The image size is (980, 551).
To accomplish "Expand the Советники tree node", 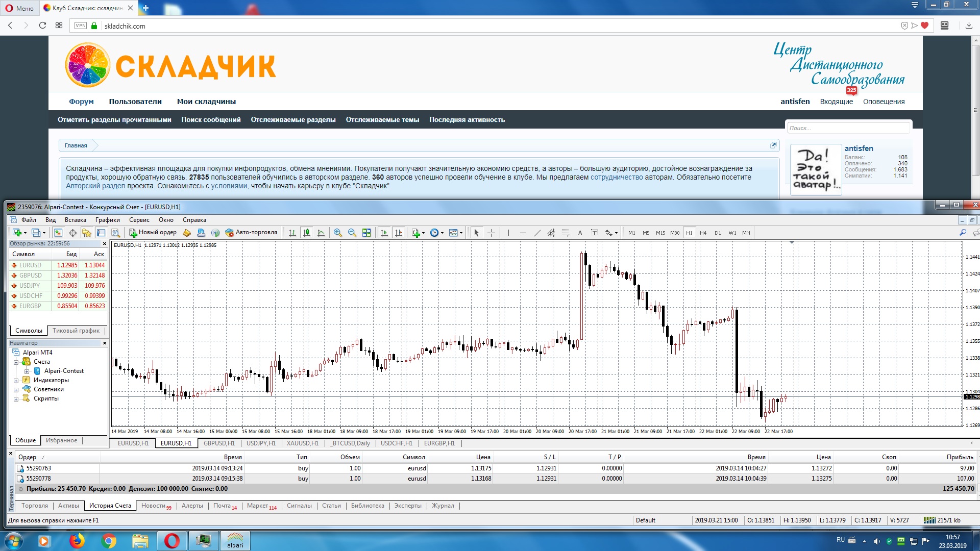I will coord(16,389).
